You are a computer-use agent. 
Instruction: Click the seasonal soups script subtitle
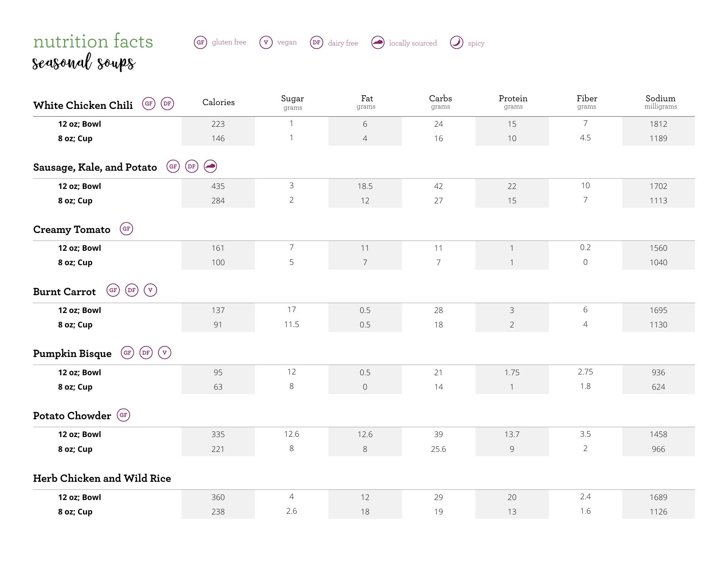[x=84, y=63]
